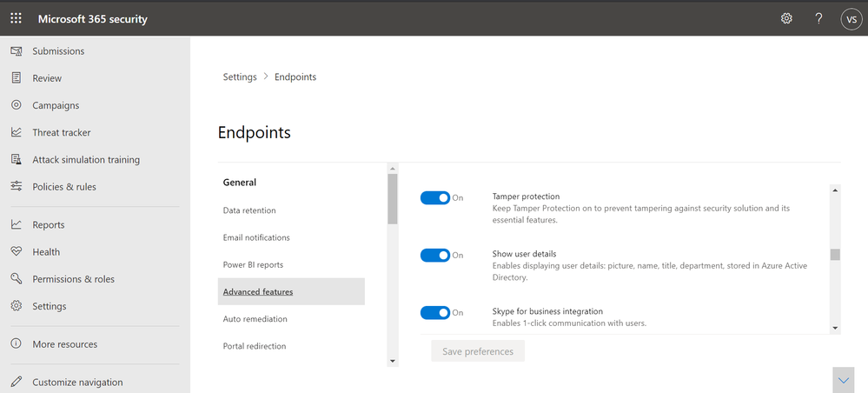Click features panel scrollbar up arrow

(x=835, y=190)
